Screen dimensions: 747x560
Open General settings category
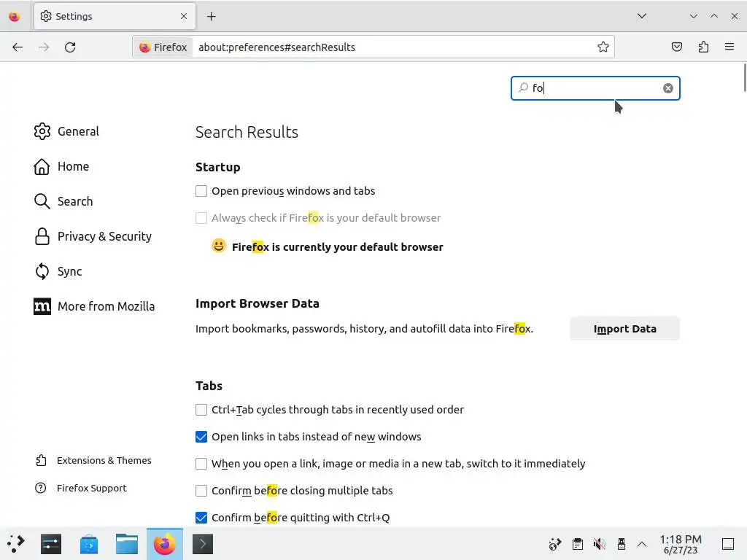[66, 131]
